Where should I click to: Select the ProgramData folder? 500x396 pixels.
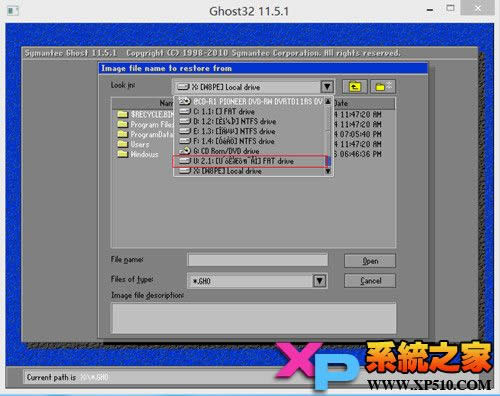[145, 134]
